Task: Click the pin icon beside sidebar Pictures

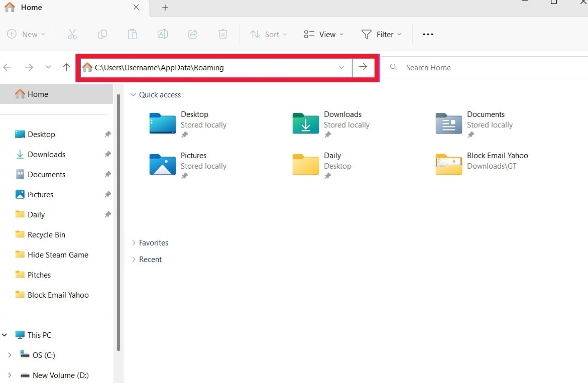Action: coord(107,194)
